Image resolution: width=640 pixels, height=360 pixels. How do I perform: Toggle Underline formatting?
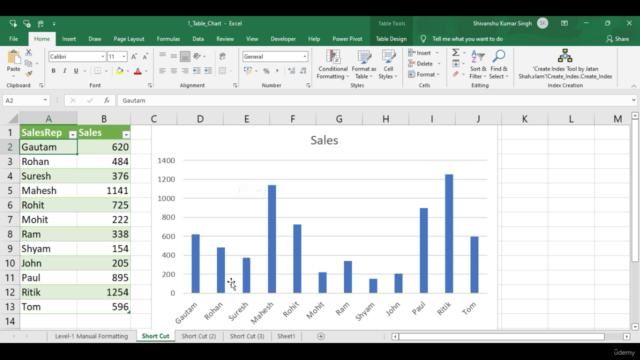coord(76,71)
